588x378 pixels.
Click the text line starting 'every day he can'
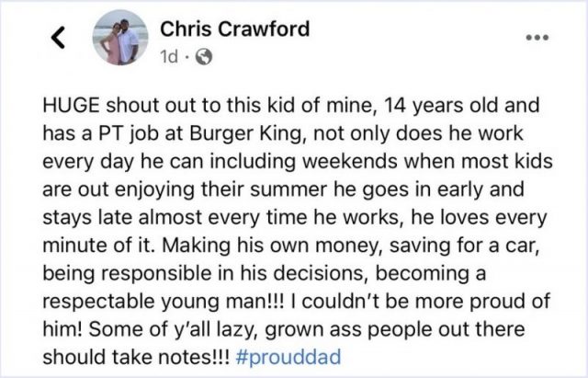(x=298, y=162)
